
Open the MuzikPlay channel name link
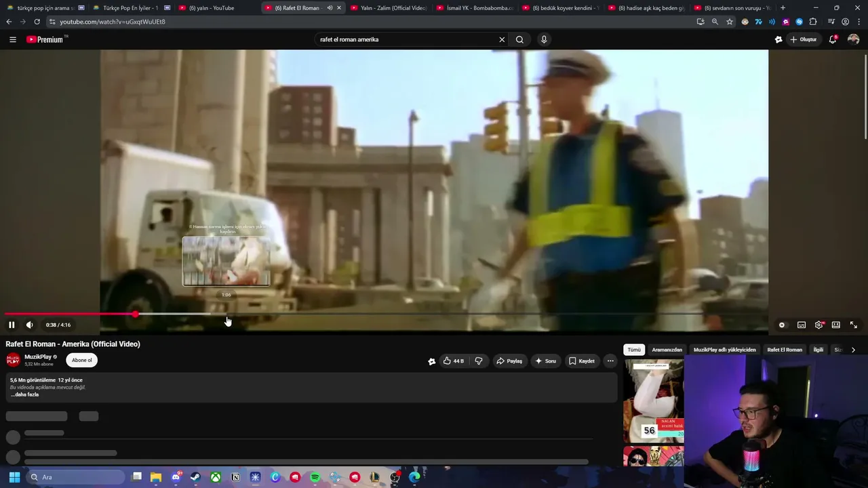[38, 357]
